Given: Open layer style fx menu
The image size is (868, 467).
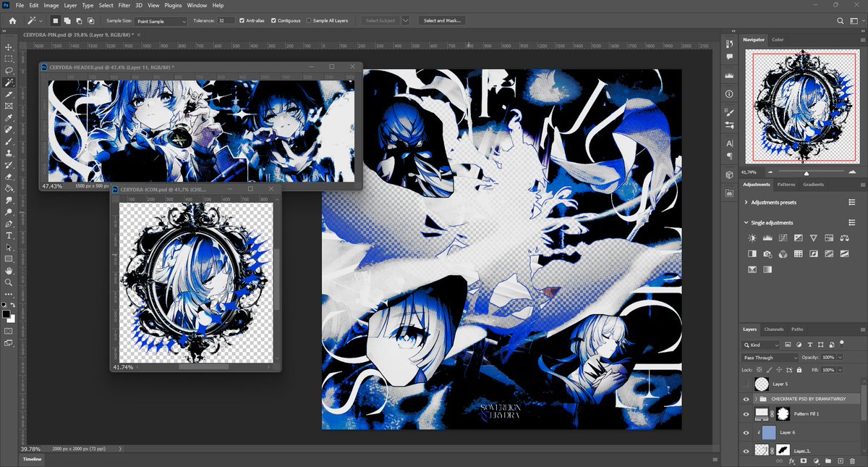Looking at the screenshot, I should pyautogui.click(x=792, y=460).
